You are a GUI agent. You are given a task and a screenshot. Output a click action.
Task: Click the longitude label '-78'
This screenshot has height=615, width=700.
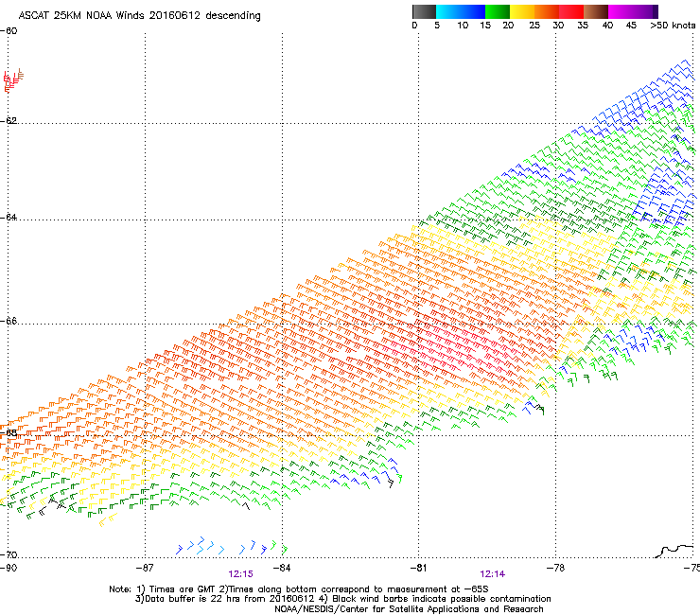(556, 568)
